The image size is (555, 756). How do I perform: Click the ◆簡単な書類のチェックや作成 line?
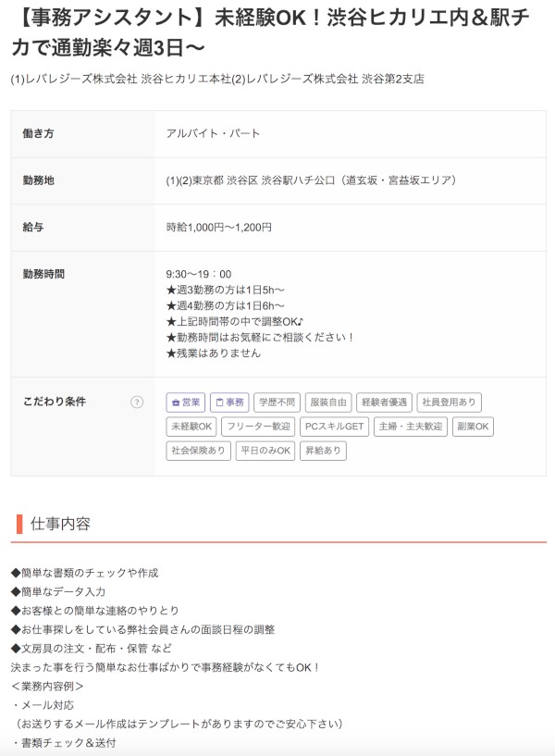[x=84, y=573]
